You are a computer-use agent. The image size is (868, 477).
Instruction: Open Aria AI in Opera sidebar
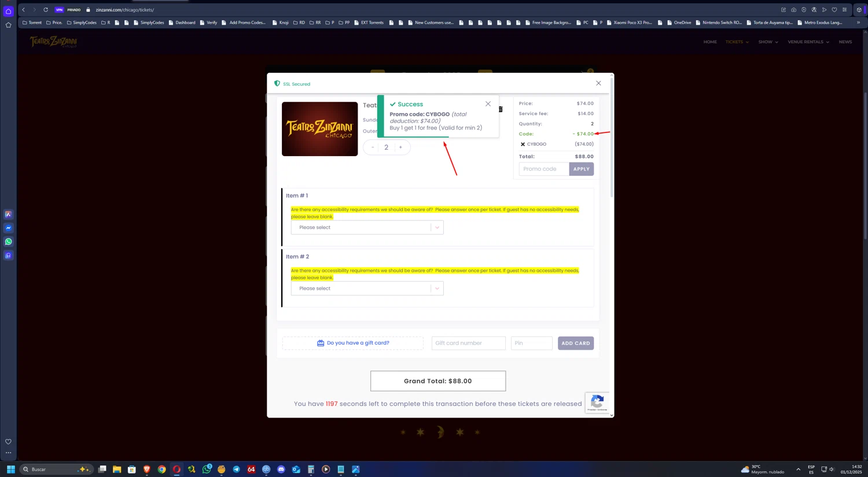click(8, 215)
